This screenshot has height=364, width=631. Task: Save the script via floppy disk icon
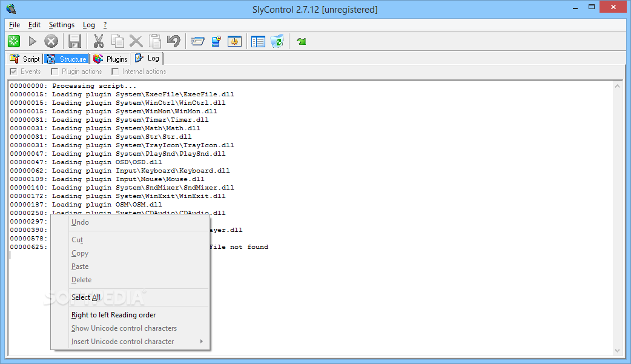[x=74, y=41]
